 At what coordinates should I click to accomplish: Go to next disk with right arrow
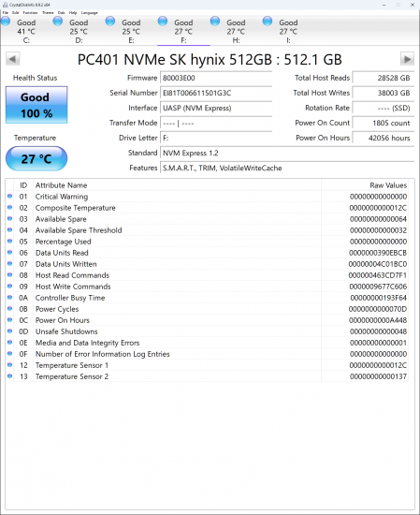point(407,59)
